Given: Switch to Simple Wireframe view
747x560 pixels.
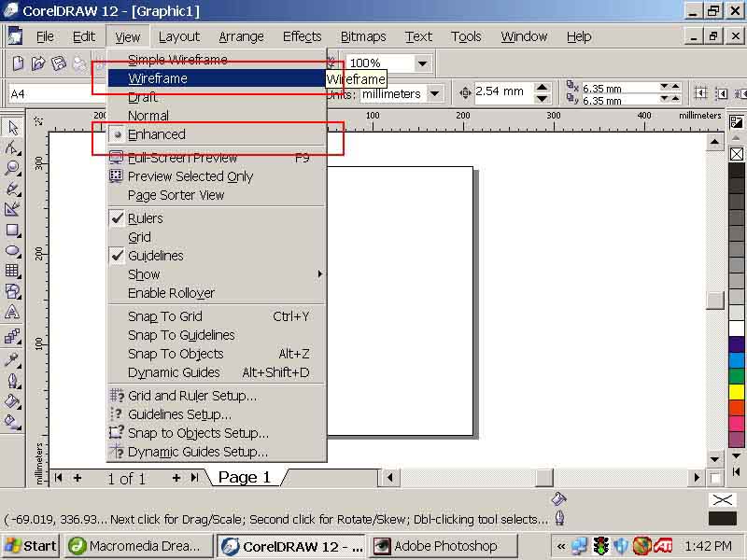Looking at the screenshot, I should [218, 60].
